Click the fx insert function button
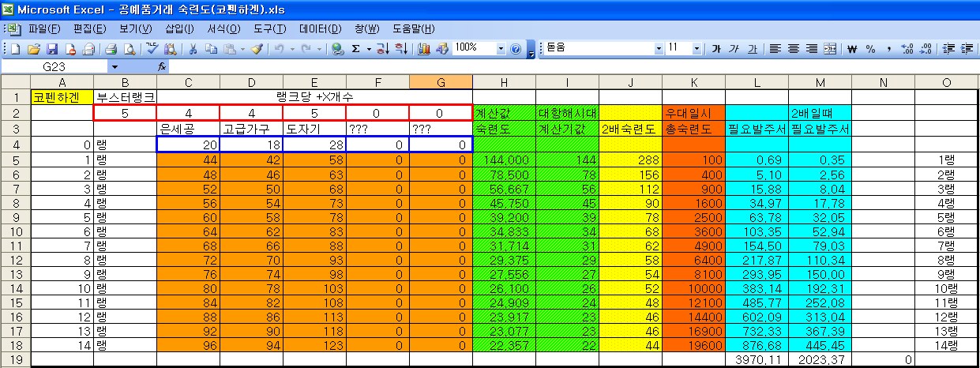The image size is (980, 368). point(162,67)
